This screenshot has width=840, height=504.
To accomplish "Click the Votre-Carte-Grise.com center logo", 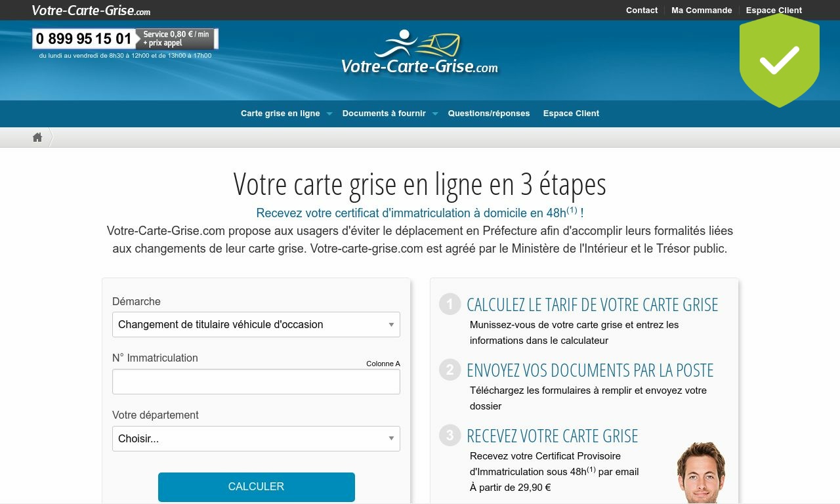I will click(419, 52).
